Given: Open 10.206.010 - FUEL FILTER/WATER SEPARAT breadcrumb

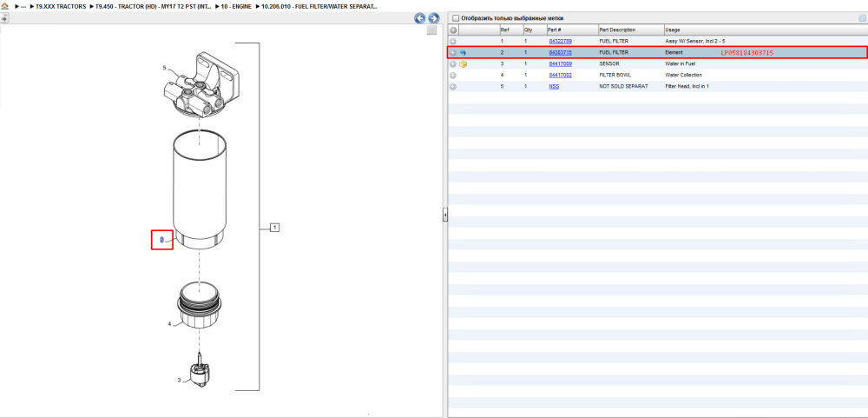Looking at the screenshot, I should [x=319, y=7].
